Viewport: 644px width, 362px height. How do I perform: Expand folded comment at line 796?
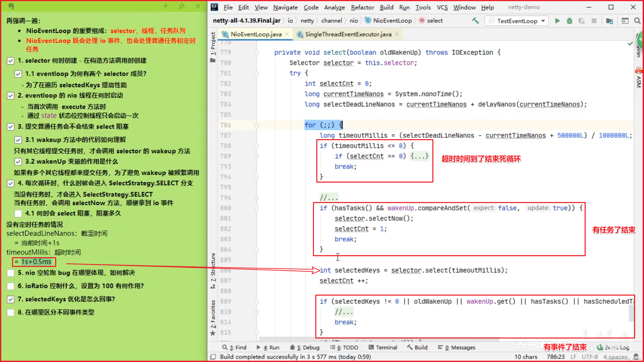(256, 198)
